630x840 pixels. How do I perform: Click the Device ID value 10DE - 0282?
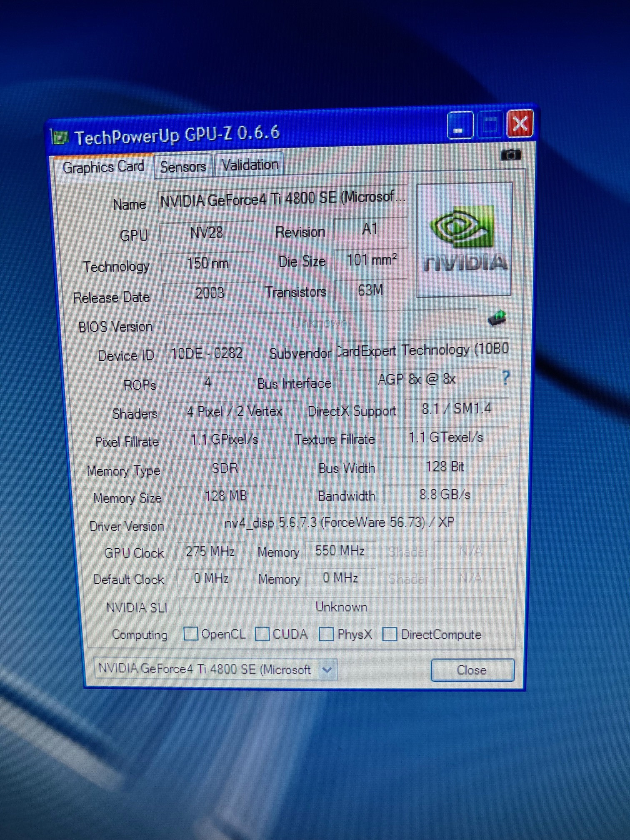(x=207, y=353)
